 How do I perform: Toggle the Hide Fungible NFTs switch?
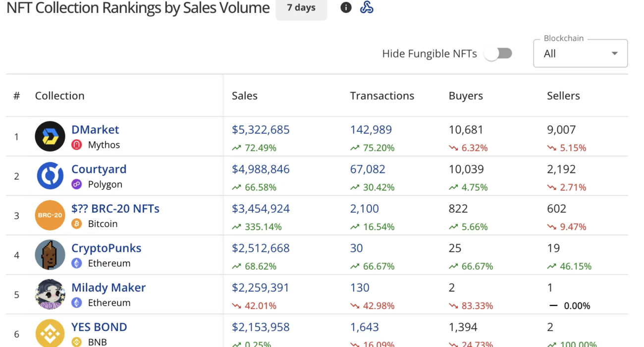point(498,54)
